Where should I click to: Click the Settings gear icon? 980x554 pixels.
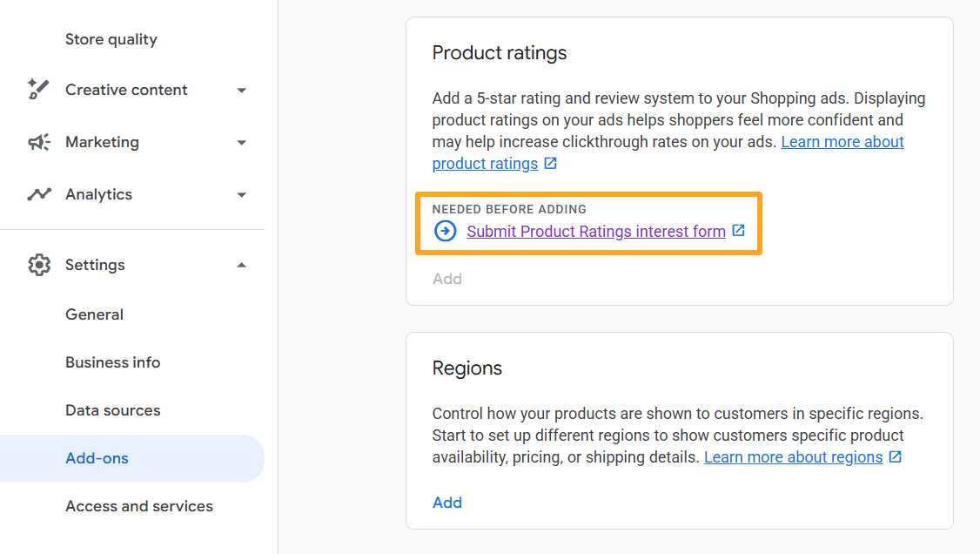[38, 265]
